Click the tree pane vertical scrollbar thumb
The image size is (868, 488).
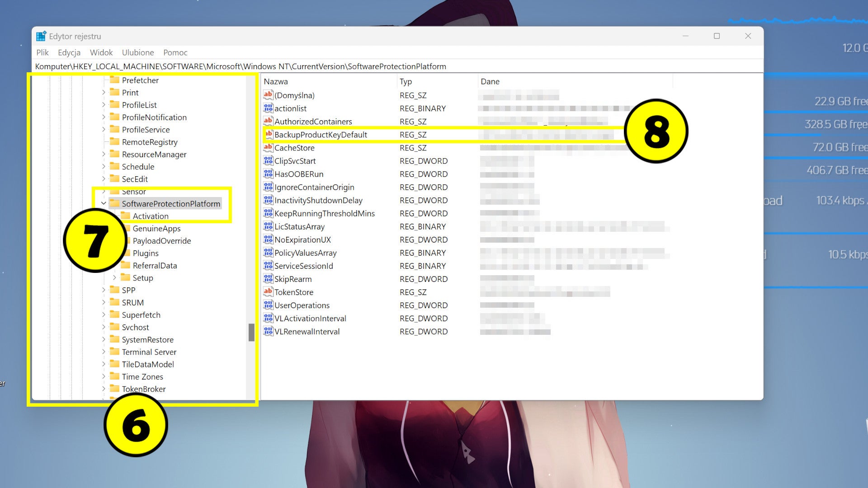click(251, 333)
